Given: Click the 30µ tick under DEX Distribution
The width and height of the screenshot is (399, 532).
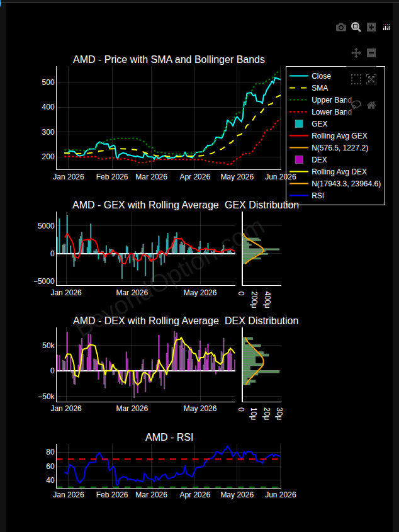Looking at the screenshot, I should click(280, 413).
